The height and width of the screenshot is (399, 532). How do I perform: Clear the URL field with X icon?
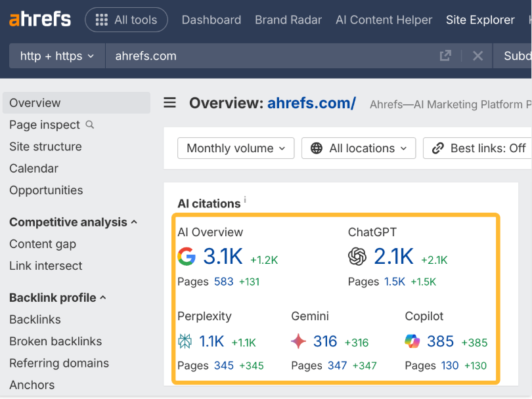click(x=477, y=56)
